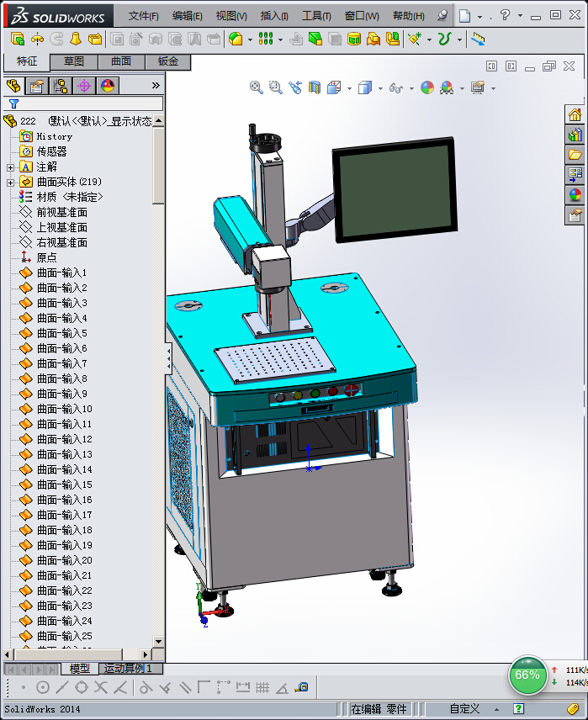Screen dimensions: 588x720
Task: Click the filter input field
Action: pos(83,103)
